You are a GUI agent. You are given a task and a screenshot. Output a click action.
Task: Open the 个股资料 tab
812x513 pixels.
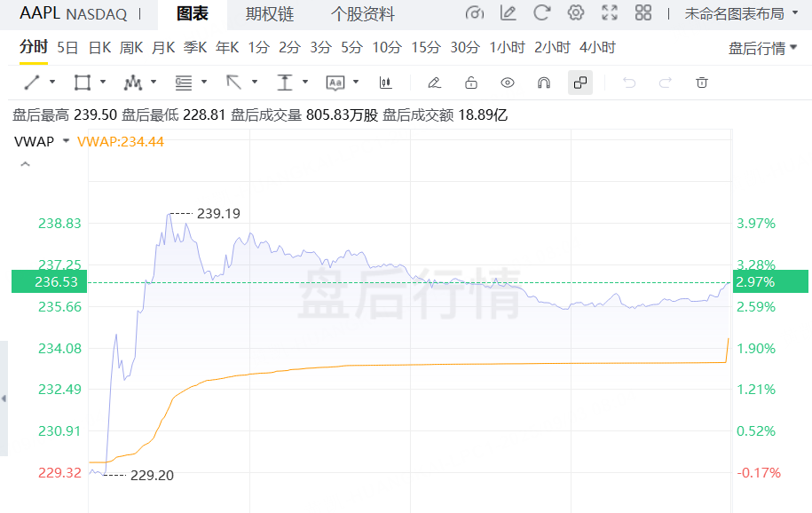362,14
